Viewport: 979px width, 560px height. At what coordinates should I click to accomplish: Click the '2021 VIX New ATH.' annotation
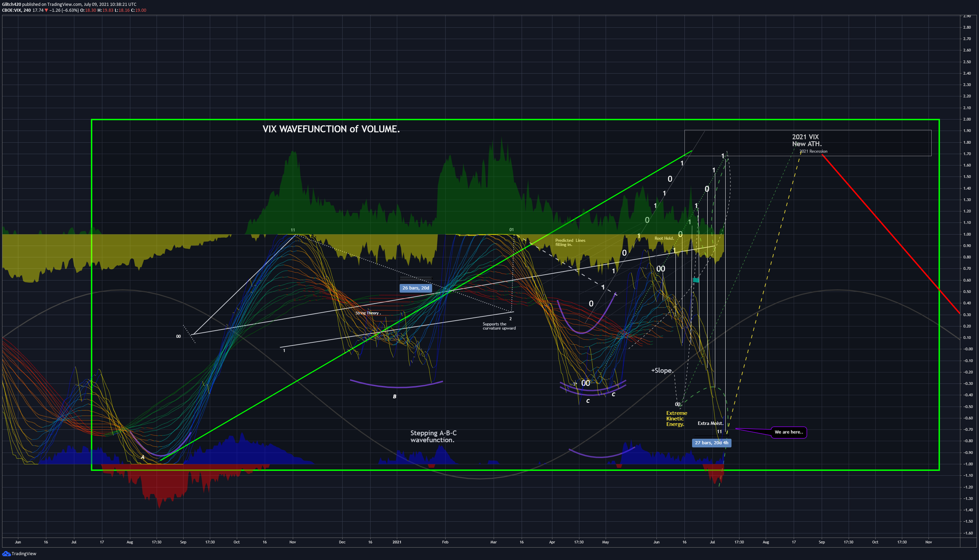pyautogui.click(x=806, y=140)
